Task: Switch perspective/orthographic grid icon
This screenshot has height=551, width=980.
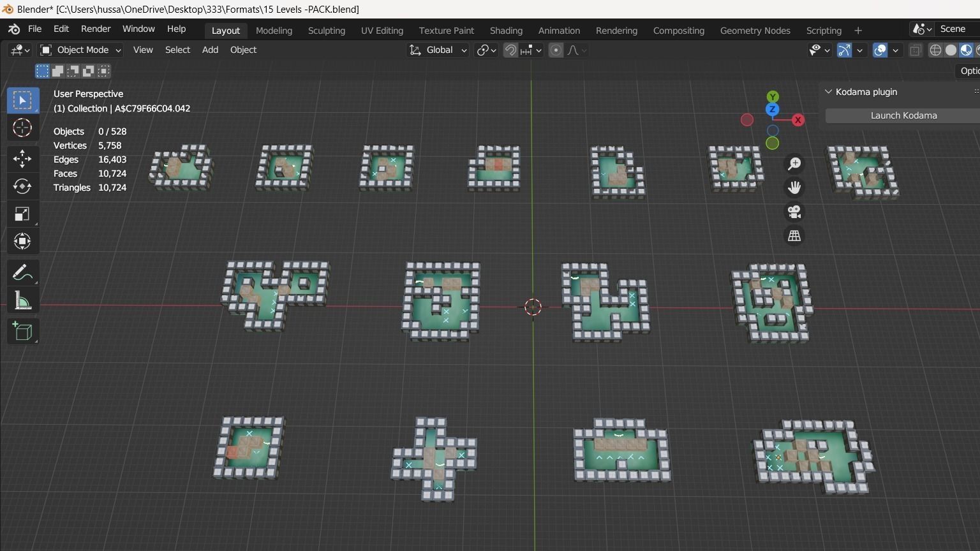Action: 794,236
